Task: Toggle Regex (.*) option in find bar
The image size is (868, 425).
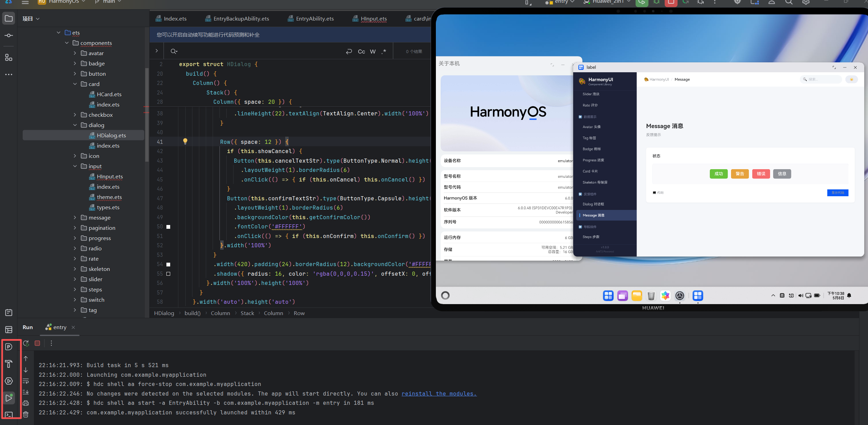Action: coord(384,51)
